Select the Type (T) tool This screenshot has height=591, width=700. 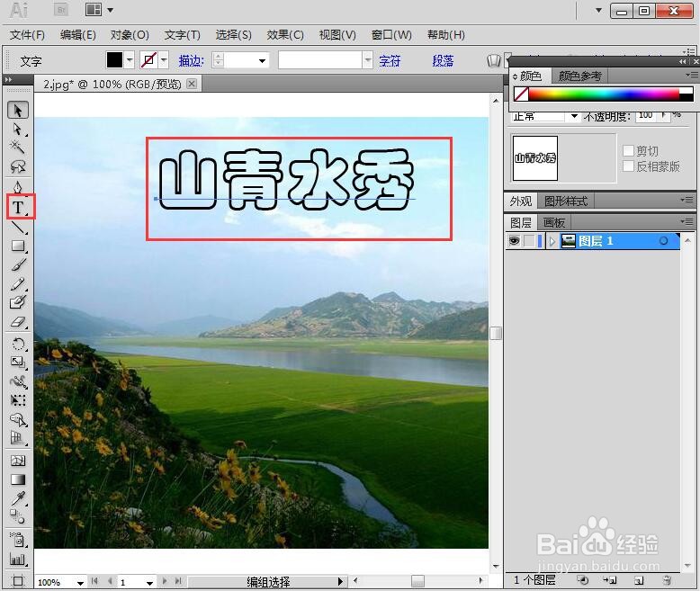tap(19, 207)
